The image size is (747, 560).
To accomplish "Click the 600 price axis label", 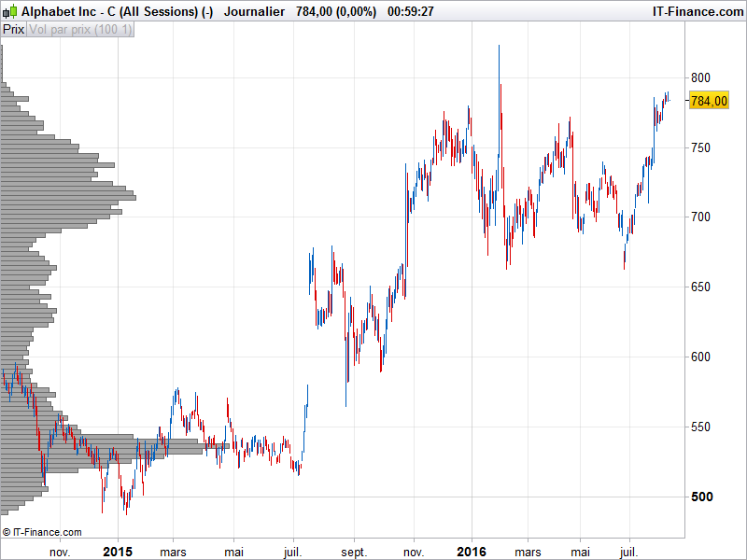I will click(700, 357).
